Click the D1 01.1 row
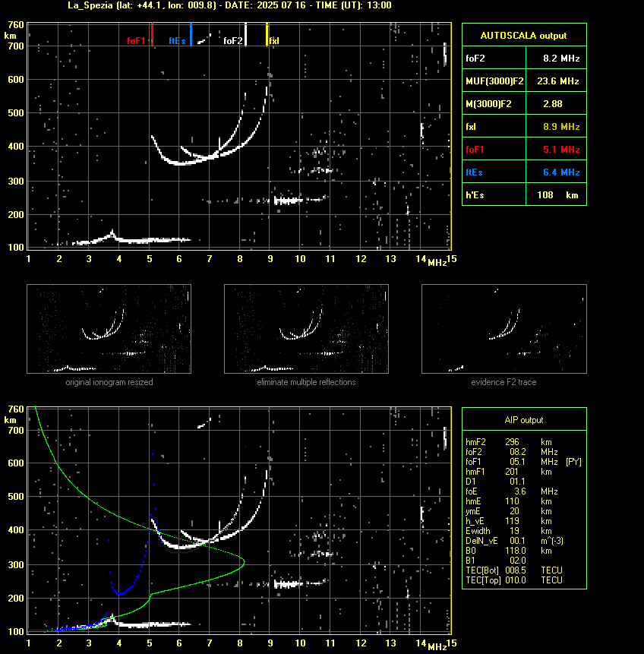Image resolution: width=644 pixels, height=654 pixels. coord(495,482)
